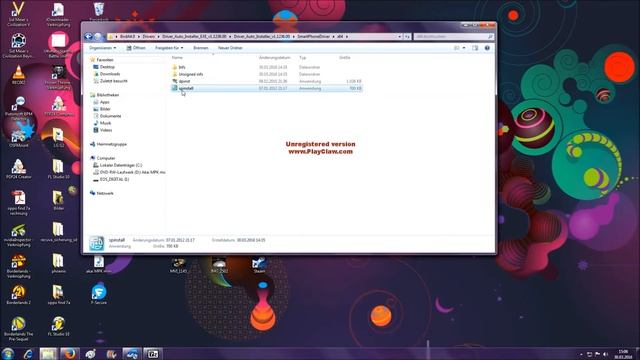This screenshot has height=360, width=640.
Task: Click the Explorer forward navigation arrow
Action: point(98,37)
